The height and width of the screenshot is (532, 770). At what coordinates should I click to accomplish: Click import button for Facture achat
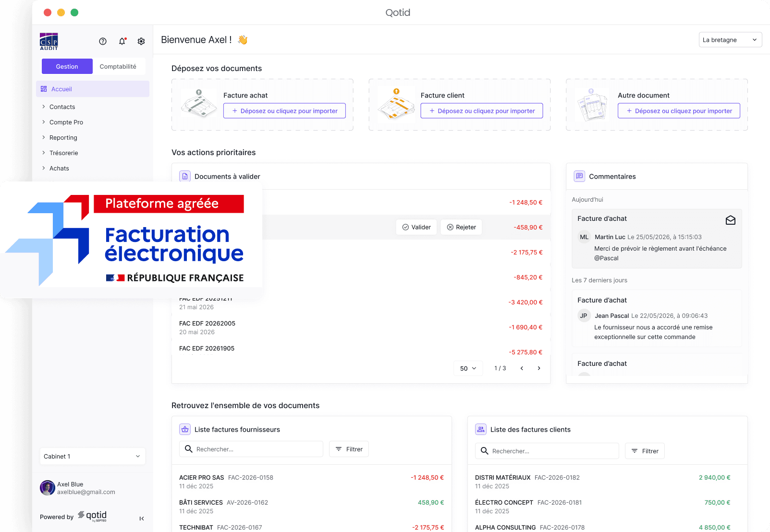[284, 111]
